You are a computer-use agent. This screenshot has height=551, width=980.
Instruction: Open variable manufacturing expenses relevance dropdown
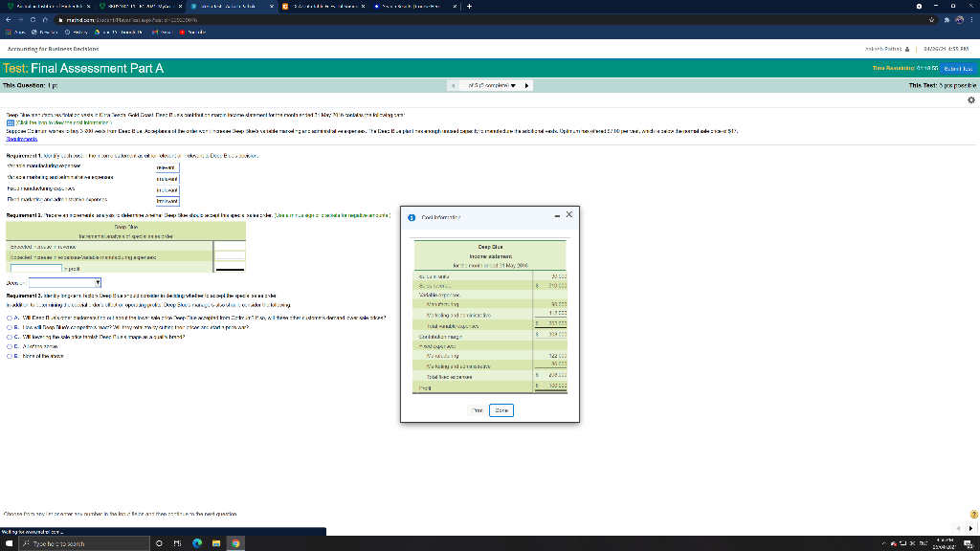167,167
